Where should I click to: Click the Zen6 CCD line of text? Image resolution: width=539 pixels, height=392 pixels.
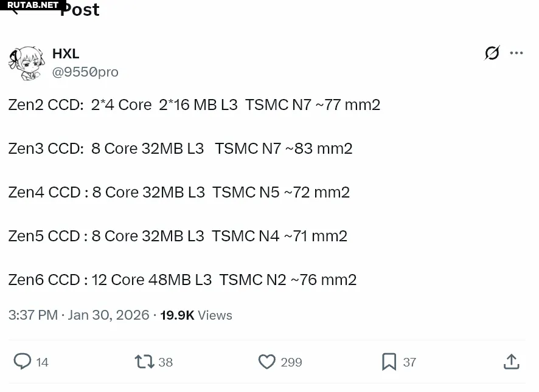pos(182,280)
